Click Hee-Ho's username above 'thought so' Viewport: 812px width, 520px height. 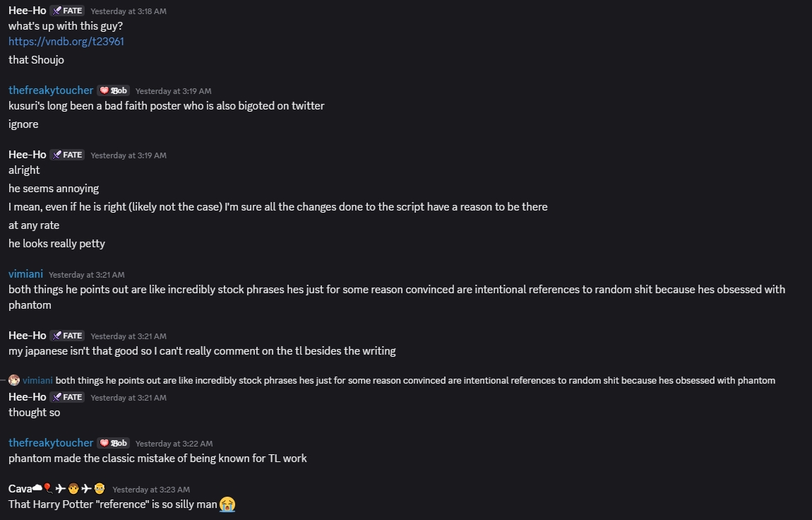click(x=28, y=397)
